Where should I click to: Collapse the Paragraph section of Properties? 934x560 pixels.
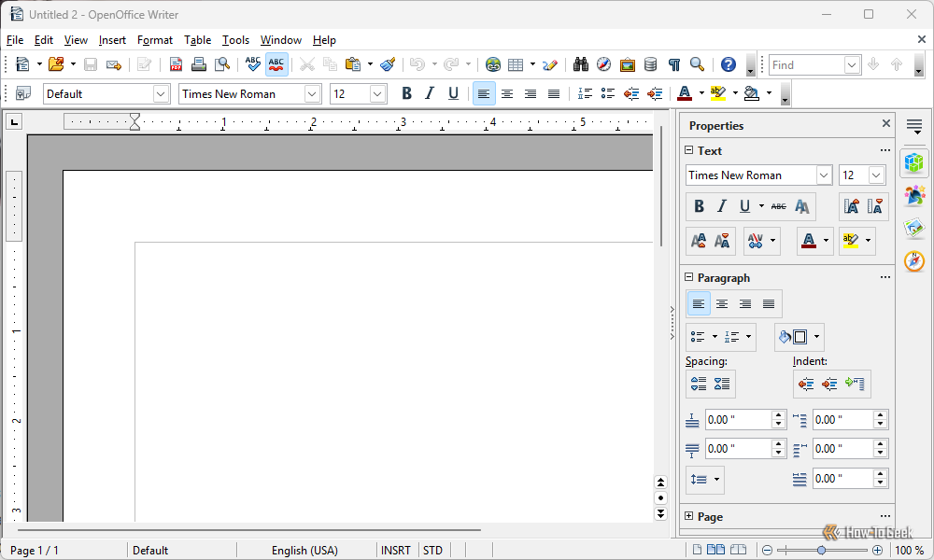pos(688,277)
